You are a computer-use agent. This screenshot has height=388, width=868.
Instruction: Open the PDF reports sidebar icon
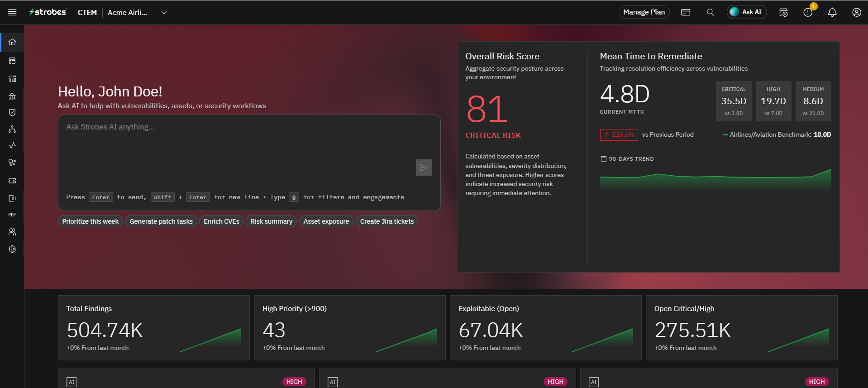click(12, 215)
